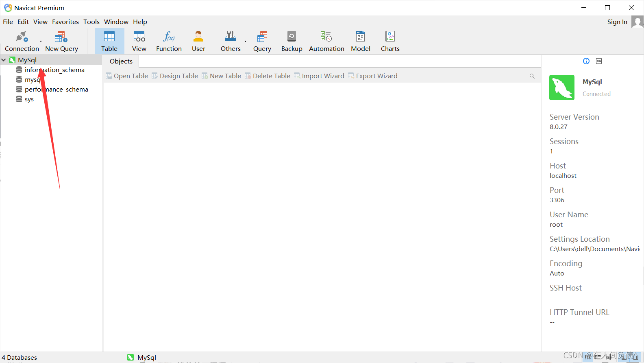Viewport: 644px width, 363px height.
Task: Expand the Connection dropdown arrow
Action: 41,41
